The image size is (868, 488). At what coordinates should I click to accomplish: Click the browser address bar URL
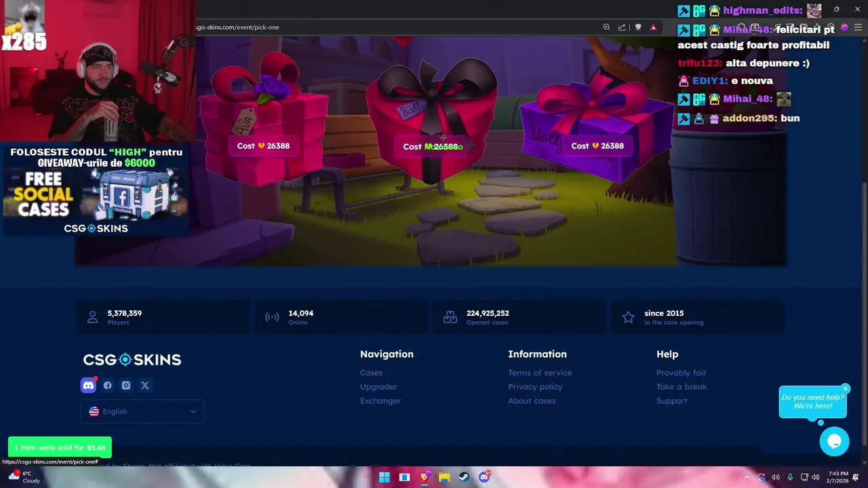pos(238,27)
